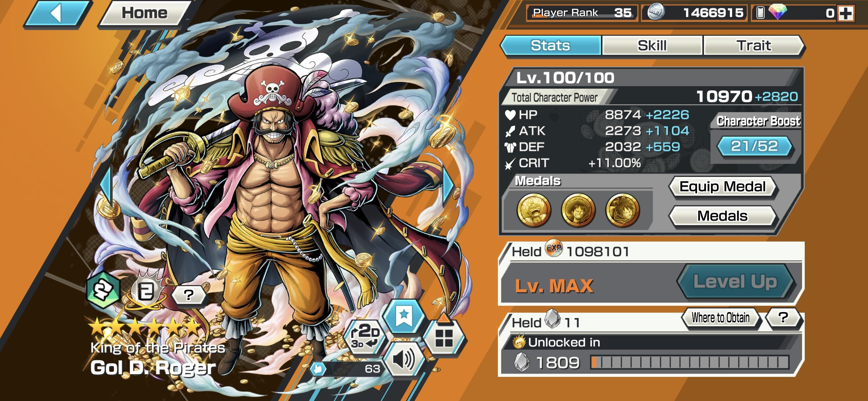
Task: Tap the bookmark favorite star icon
Action: coord(404,317)
